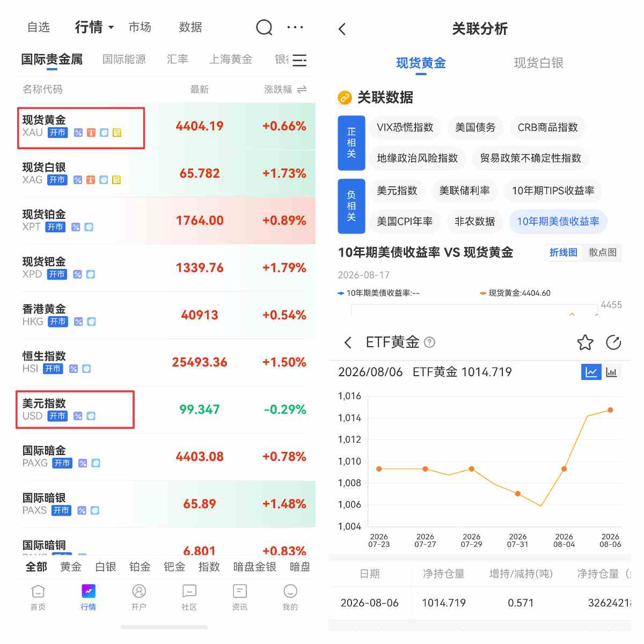644x644 pixels.
Task: Select the 现货黄金 analysis tab
Action: [x=421, y=63]
